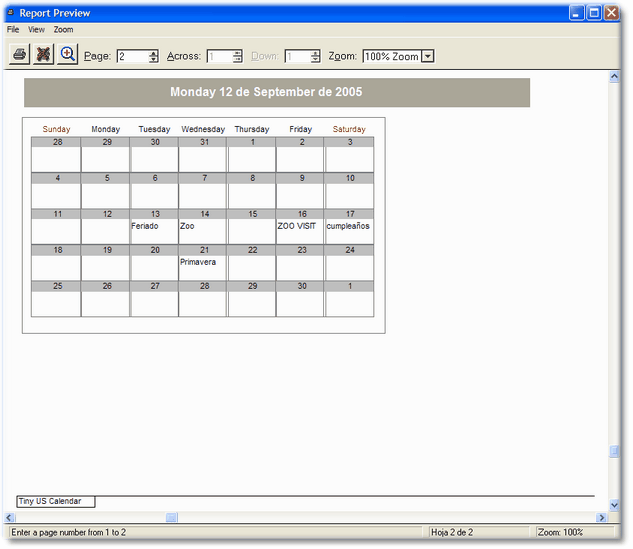Click the day 25 cell
633x549 pixels.
click(56, 299)
